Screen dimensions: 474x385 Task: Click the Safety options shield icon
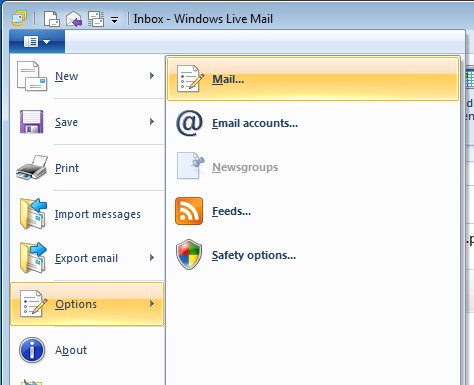click(189, 254)
